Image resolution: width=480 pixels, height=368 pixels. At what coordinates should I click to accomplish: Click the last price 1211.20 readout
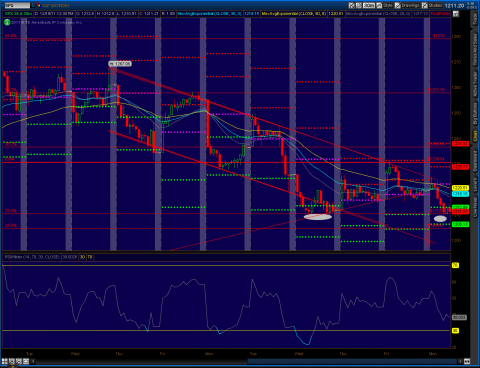(x=454, y=6)
